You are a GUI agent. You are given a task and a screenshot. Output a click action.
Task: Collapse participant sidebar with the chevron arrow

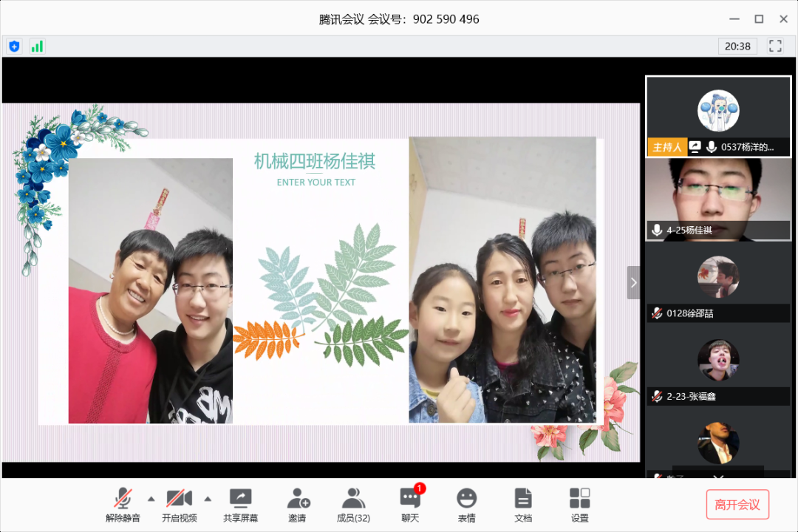[x=633, y=282]
